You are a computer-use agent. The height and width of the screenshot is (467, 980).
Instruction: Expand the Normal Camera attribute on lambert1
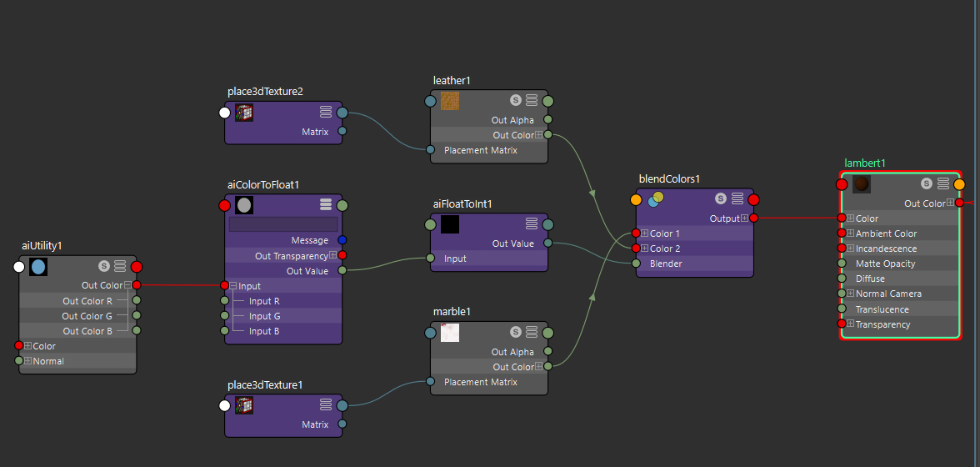tap(851, 294)
